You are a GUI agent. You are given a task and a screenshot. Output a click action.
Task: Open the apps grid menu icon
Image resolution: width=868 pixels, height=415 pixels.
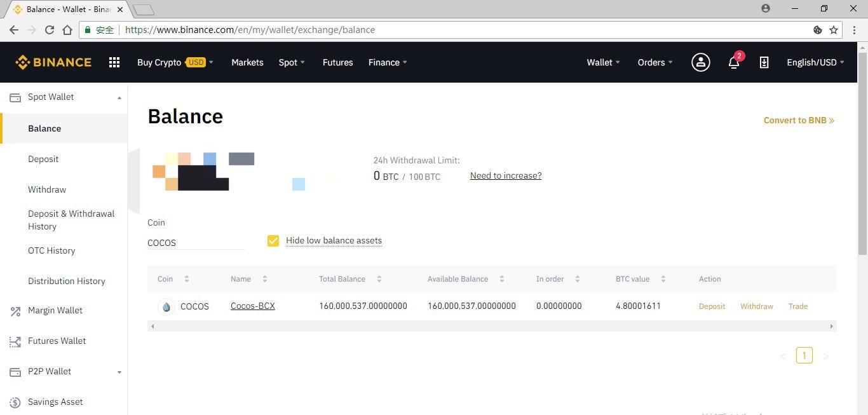[114, 62]
